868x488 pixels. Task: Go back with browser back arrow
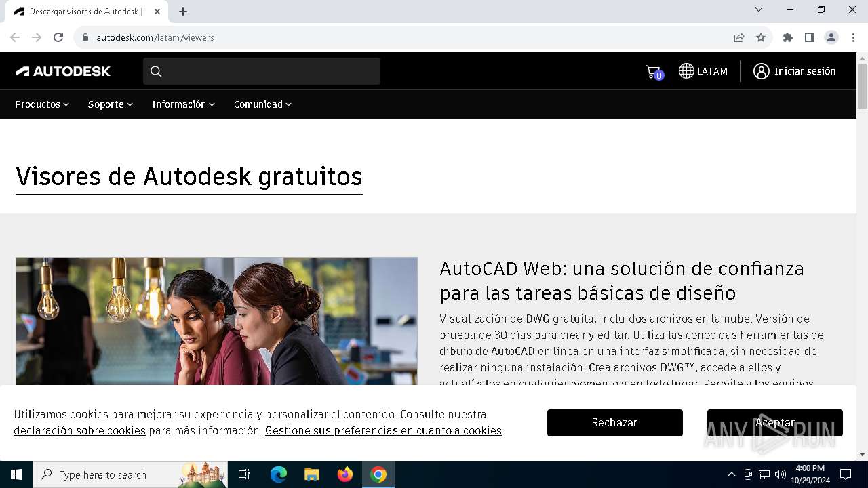tap(15, 37)
